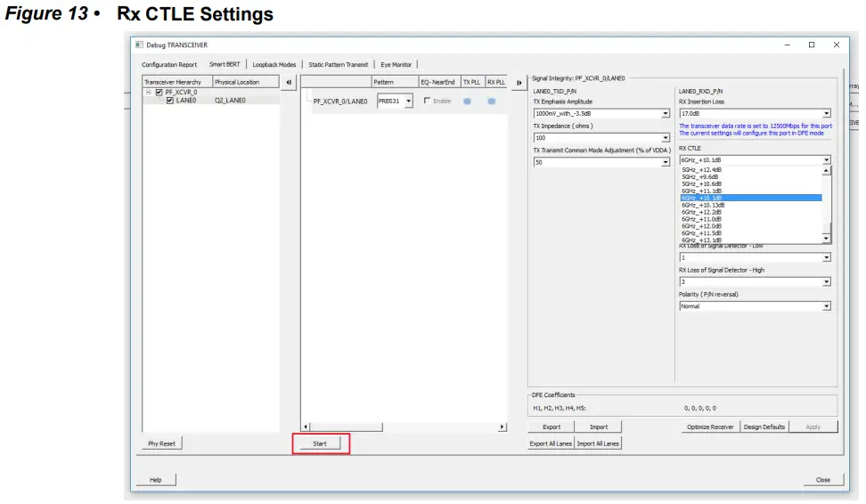Open RX Insertion Loss dropdown

point(826,113)
